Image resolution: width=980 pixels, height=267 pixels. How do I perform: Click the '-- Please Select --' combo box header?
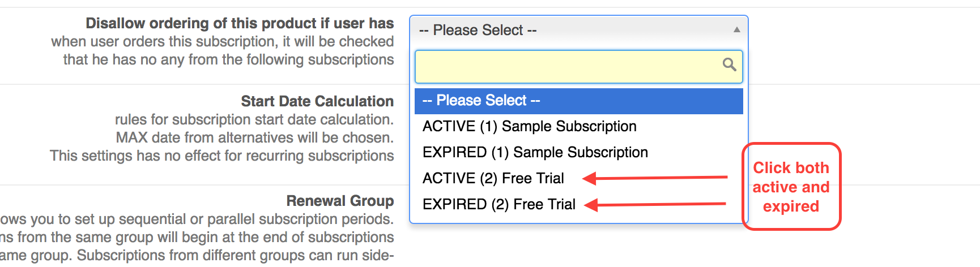coord(566,30)
